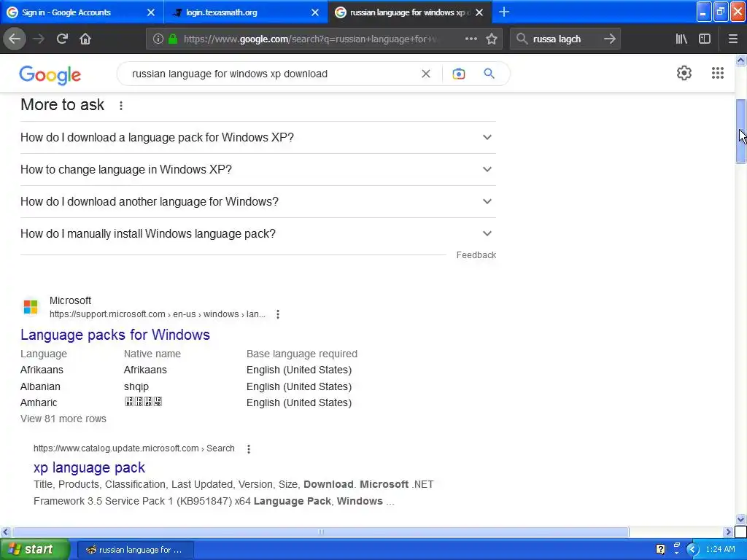
Task: Click the browser URL address bar
Action: click(309, 39)
